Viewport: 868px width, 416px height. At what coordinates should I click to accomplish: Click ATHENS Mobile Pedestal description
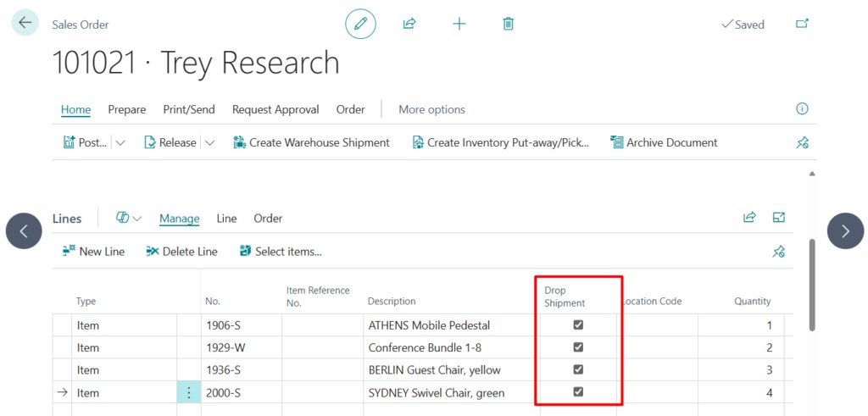tap(429, 325)
